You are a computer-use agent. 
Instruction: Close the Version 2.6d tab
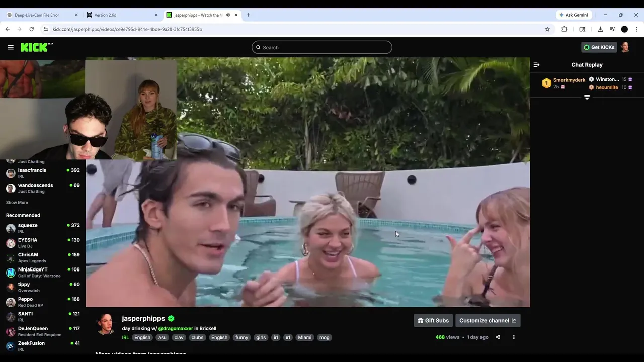(x=156, y=15)
